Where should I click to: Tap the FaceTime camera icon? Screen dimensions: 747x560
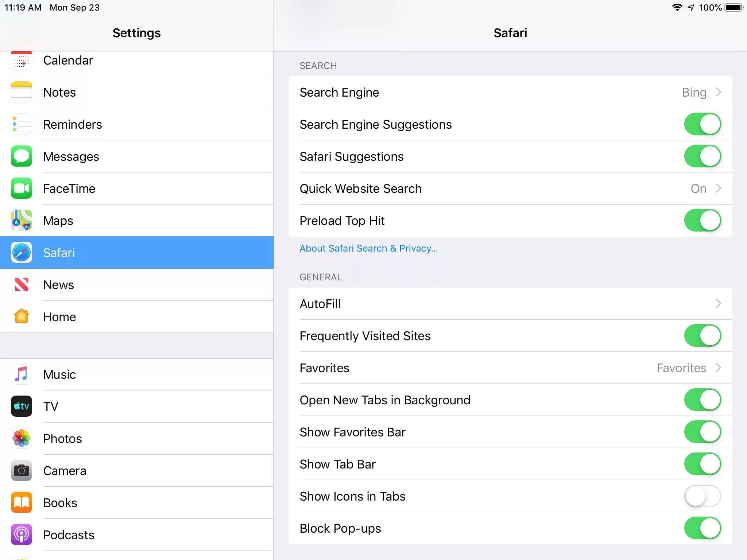pos(22,188)
